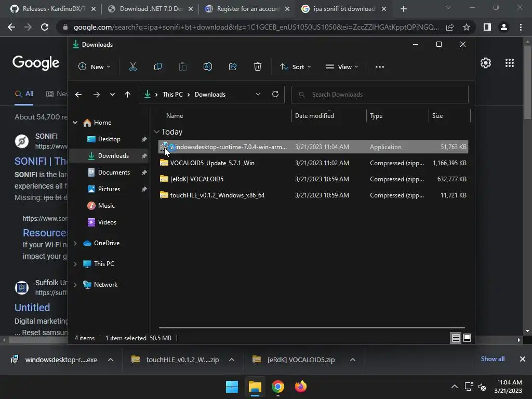532x399 pixels.
Task: Click the Share icon in Explorer toolbar
Action: [x=233, y=67]
